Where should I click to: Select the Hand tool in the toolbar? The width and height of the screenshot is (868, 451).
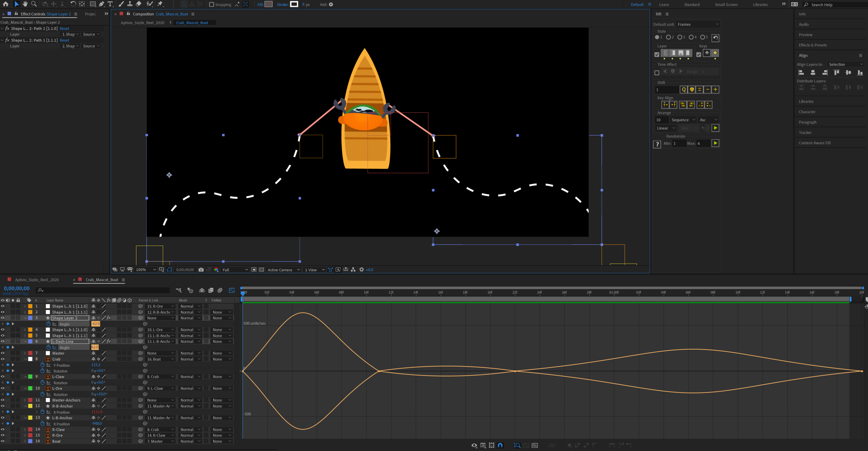pos(25,4)
